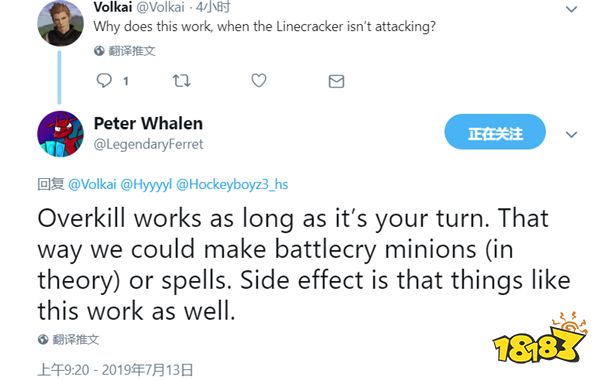
Task: Open the @Volkai mention link in reply line
Action: click(92, 184)
